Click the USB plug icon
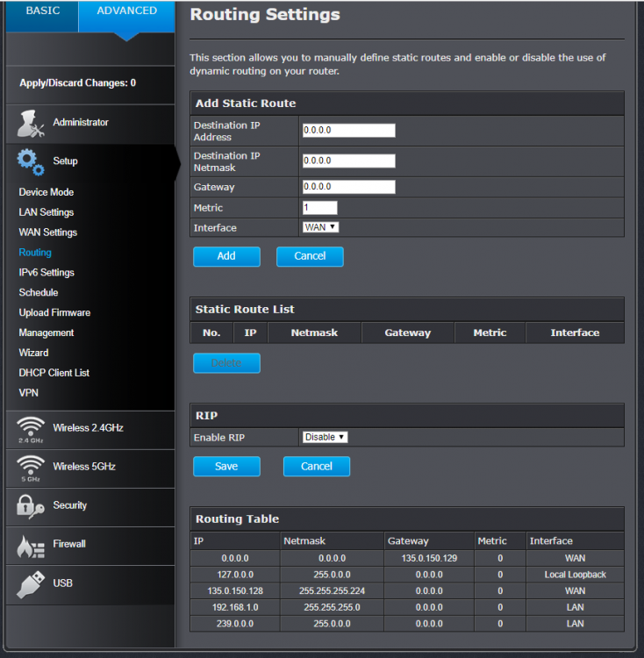This screenshot has width=644, height=658. point(31,584)
